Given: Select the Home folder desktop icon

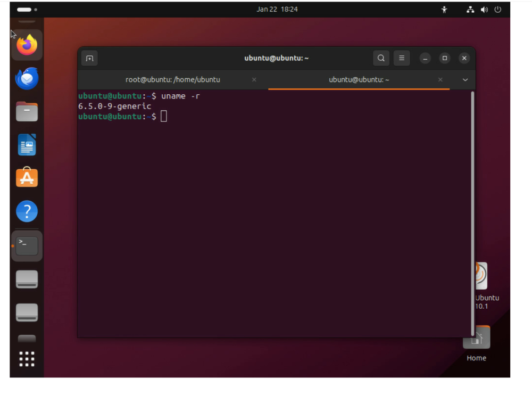Looking at the screenshot, I should (x=476, y=344).
